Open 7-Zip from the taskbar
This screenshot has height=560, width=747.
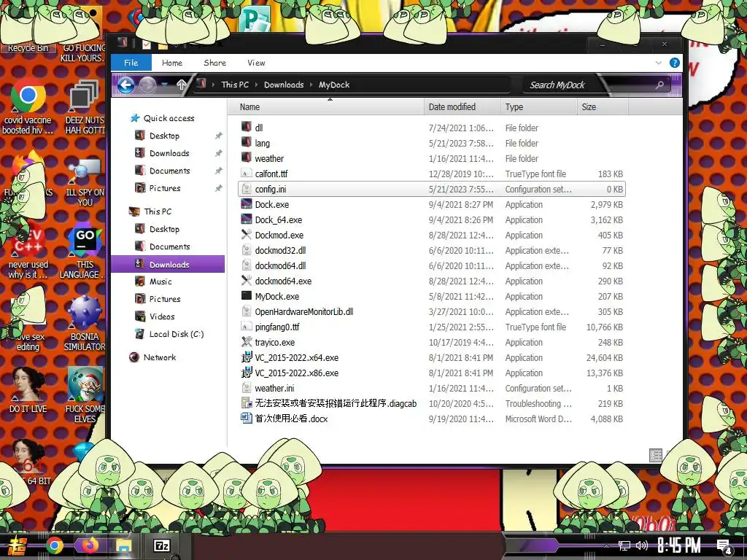(x=161, y=545)
